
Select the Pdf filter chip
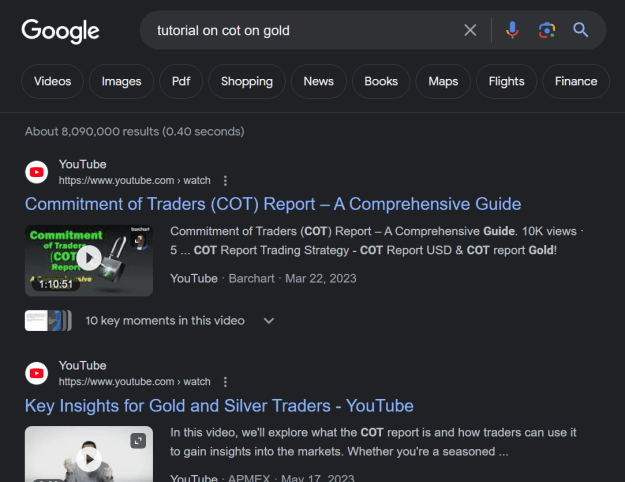(x=181, y=81)
